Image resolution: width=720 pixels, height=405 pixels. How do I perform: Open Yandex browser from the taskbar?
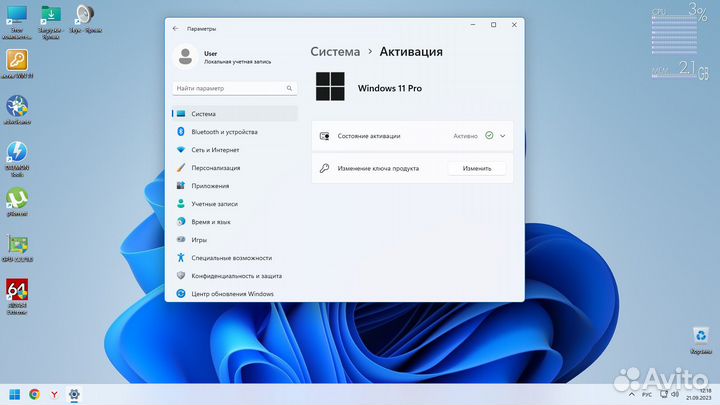pyautogui.click(x=54, y=394)
